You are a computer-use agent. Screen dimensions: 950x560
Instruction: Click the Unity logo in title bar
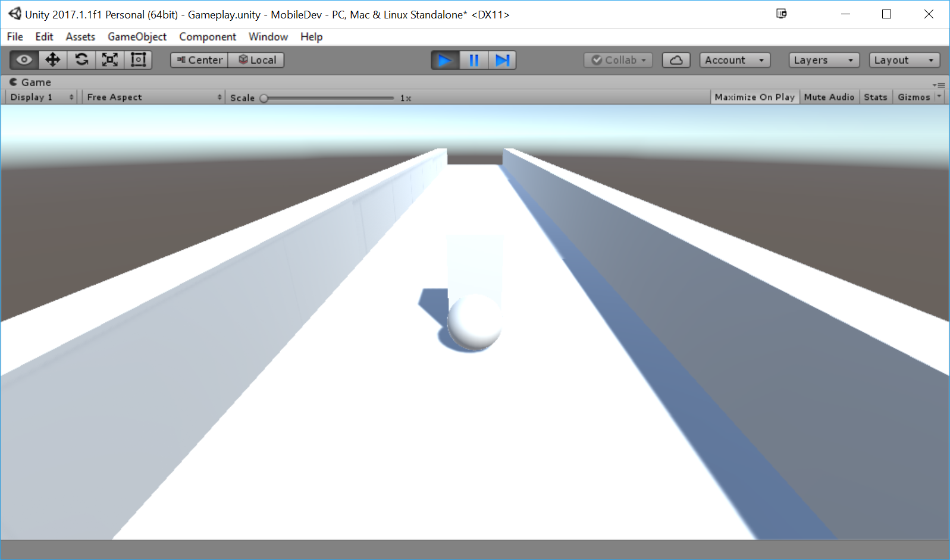coord(15,14)
